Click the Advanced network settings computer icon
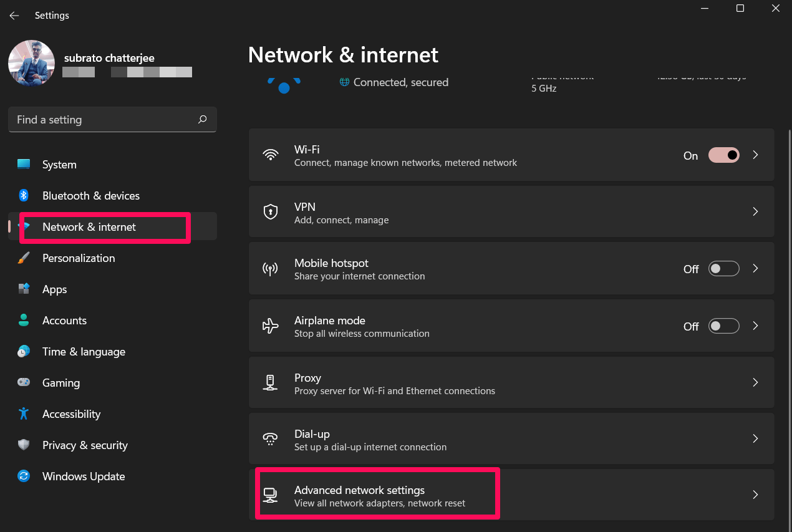 click(x=270, y=495)
